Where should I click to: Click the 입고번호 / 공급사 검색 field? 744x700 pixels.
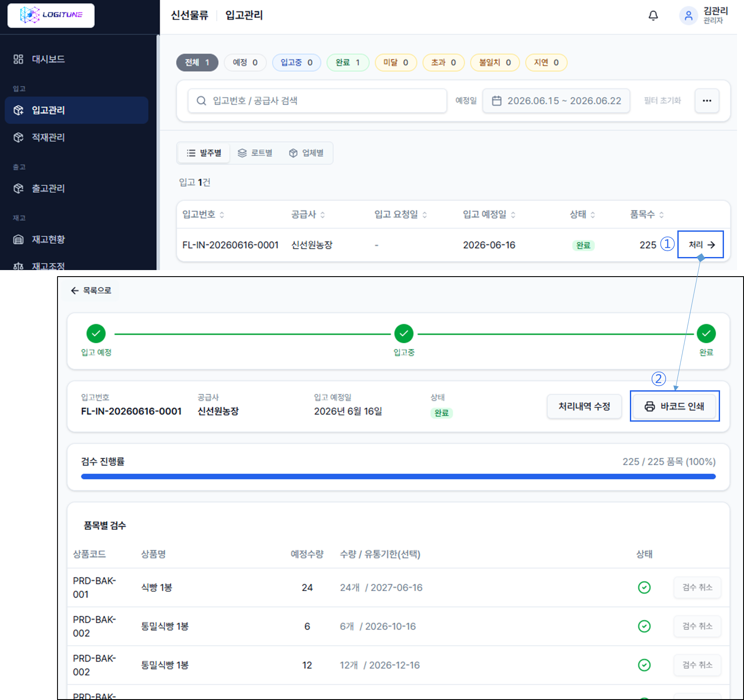pyautogui.click(x=317, y=101)
